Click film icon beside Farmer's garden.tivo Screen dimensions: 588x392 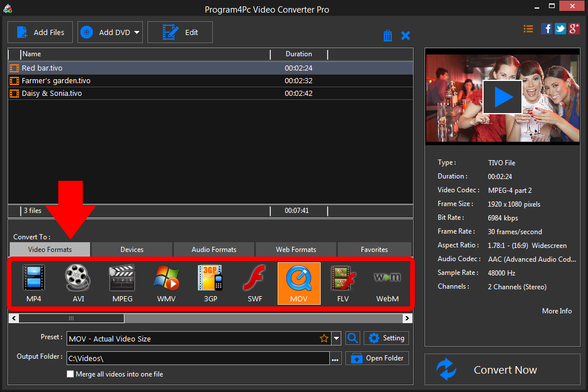14,81
